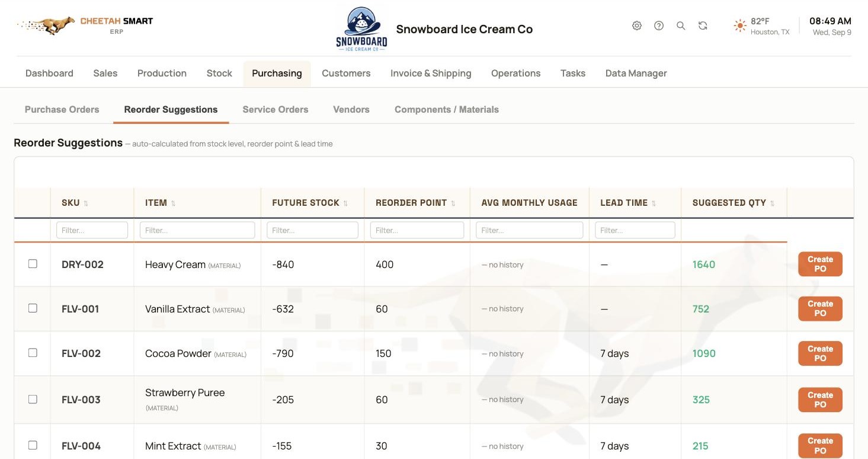The height and width of the screenshot is (459, 868).
Task: Open the Customers menu
Action: pos(346,74)
